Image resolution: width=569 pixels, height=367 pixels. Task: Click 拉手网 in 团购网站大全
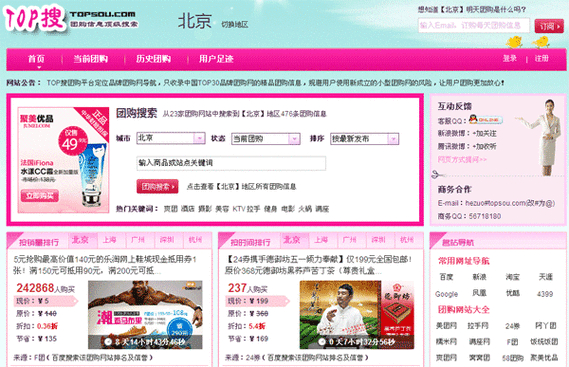[x=478, y=326]
